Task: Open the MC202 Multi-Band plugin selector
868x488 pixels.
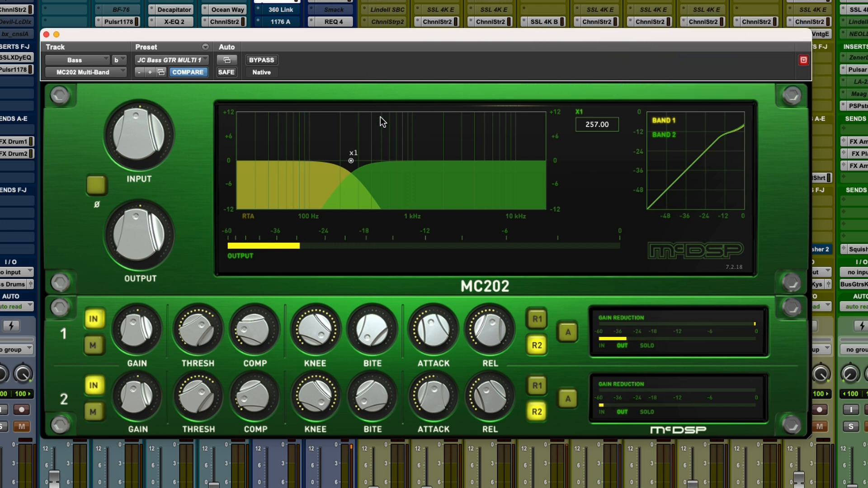Action: point(85,72)
